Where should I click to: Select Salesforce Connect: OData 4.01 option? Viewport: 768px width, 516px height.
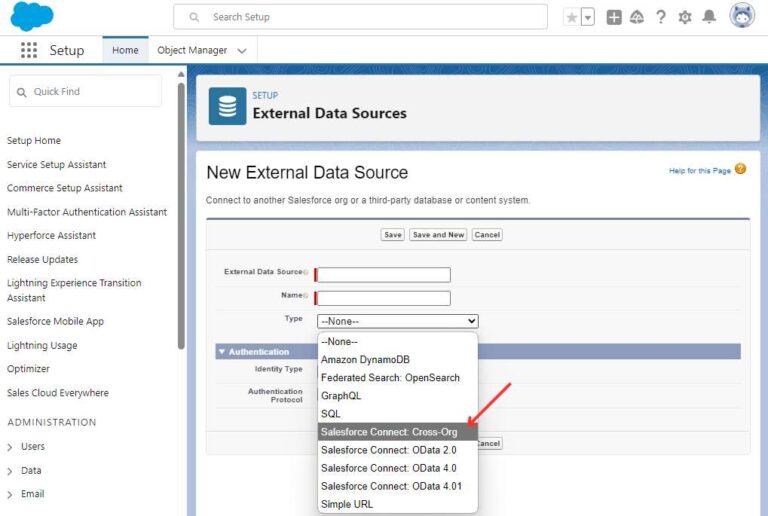pos(398,487)
